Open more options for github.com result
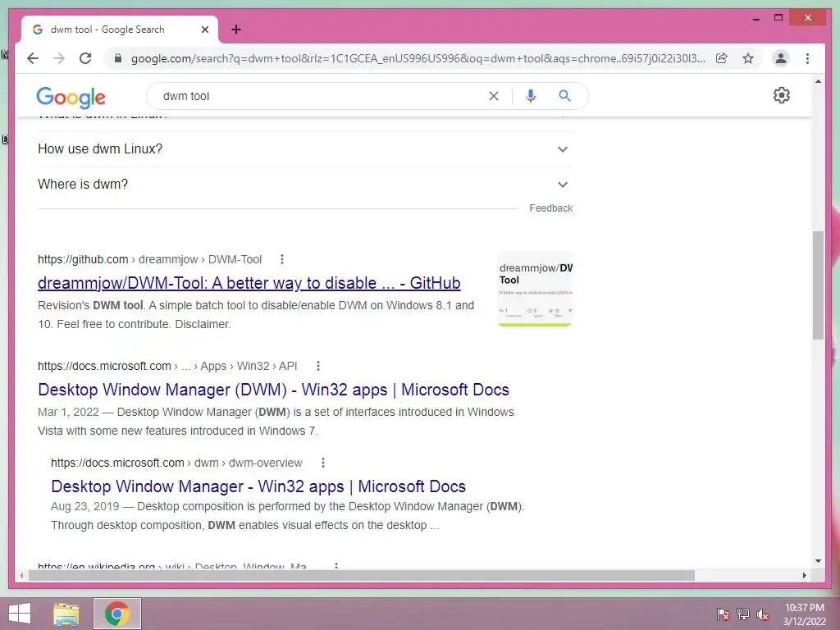Screen dimensions: 840x630 tap(282, 259)
